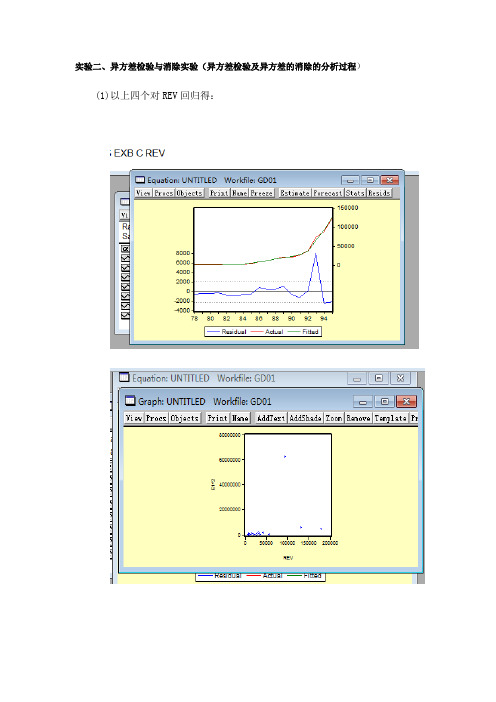
Task: Close the upper Equation window
Action: [x=389, y=180]
